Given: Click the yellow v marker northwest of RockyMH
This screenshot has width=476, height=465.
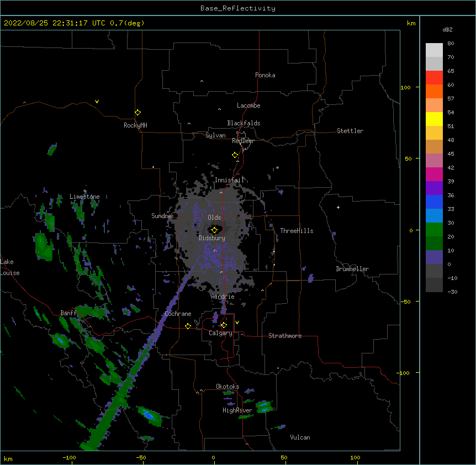Looking at the screenshot, I should pyautogui.click(x=97, y=102).
